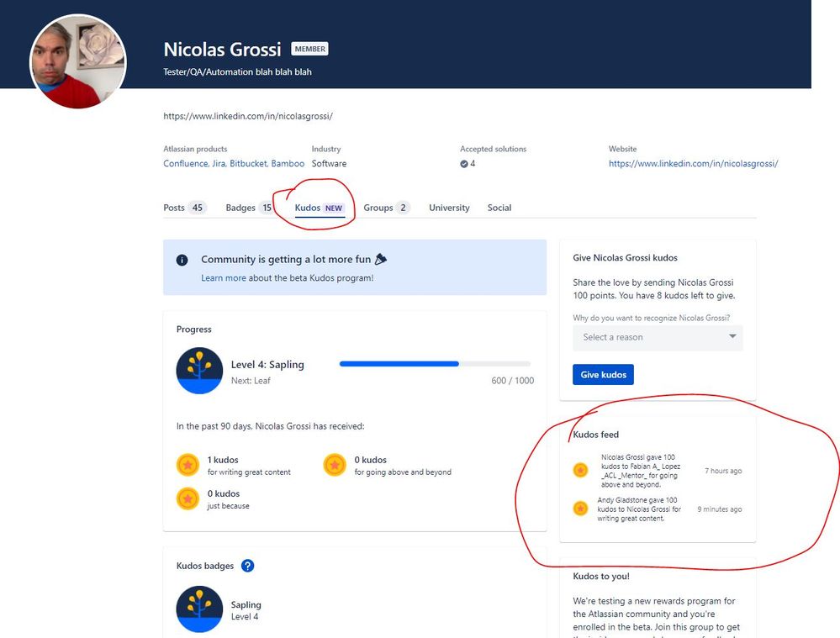Click the Posts count 45 badge

pyautogui.click(x=197, y=208)
